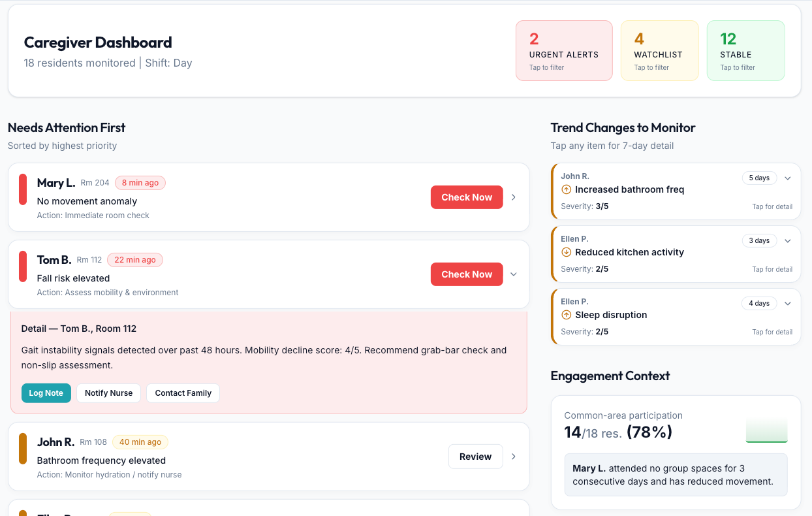Click the Mary L. group spaces note
This screenshot has width=812, height=516.
click(676, 475)
